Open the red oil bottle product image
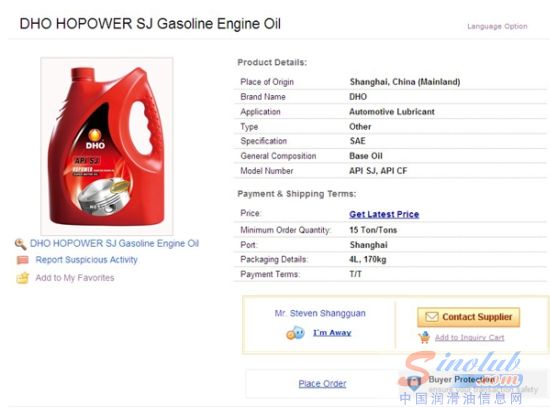 (x=107, y=146)
